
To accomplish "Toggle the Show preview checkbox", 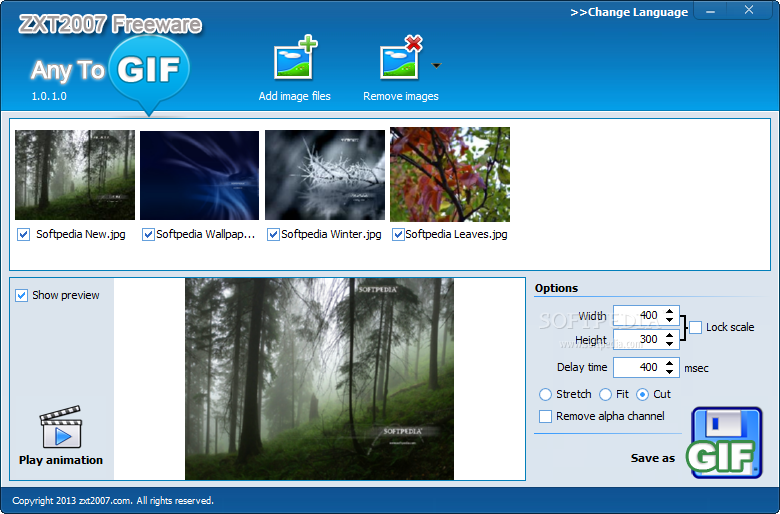I will tap(21, 296).
